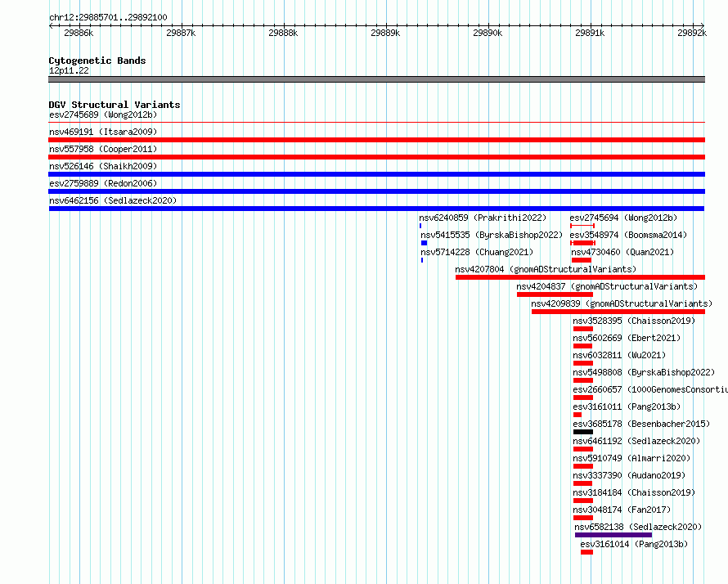Open variant nsv526146 (Shaikh2009) label
This screenshot has height=584, width=728.
point(103,166)
